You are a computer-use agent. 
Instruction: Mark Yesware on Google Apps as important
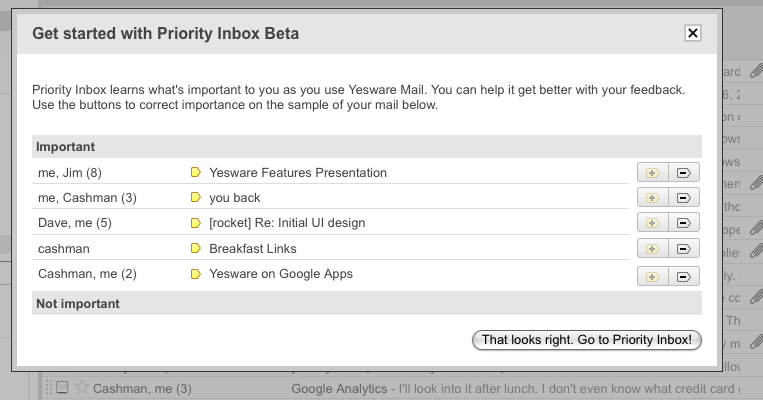653,276
